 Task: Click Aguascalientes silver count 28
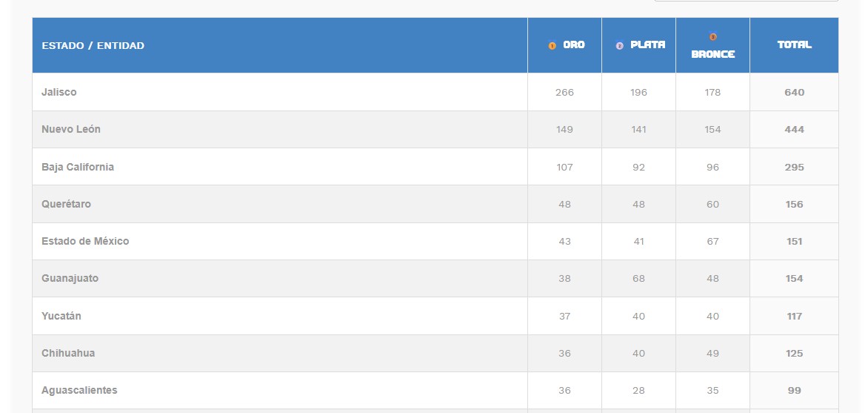pyautogui.click(x=639, y=391)
